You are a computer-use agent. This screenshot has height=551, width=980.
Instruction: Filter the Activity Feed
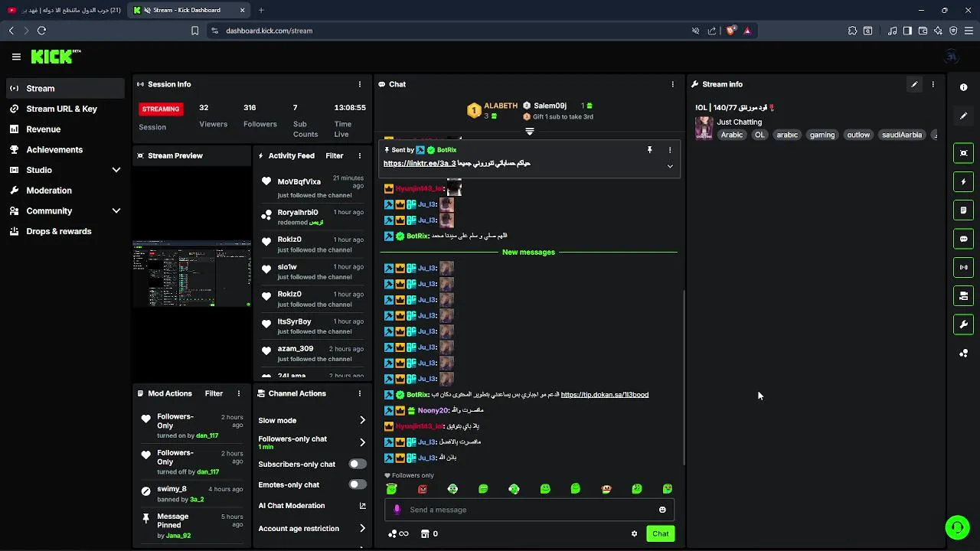(335, 155)
